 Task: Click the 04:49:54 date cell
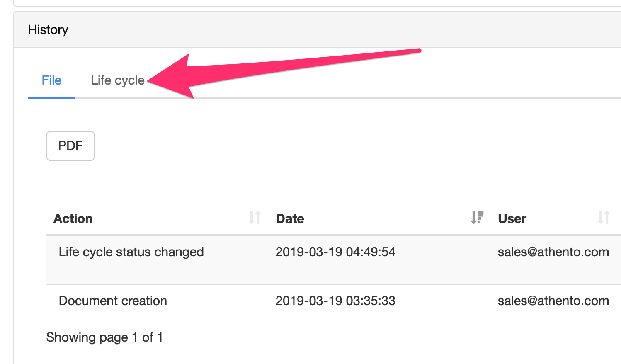coord(335,252)
